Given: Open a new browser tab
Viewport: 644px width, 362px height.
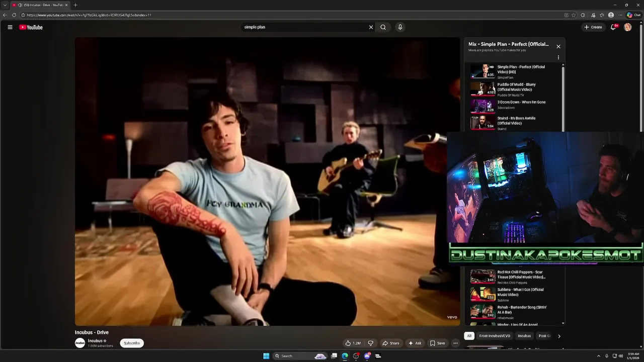Looking at the screenshot, I should coord(75,5).
